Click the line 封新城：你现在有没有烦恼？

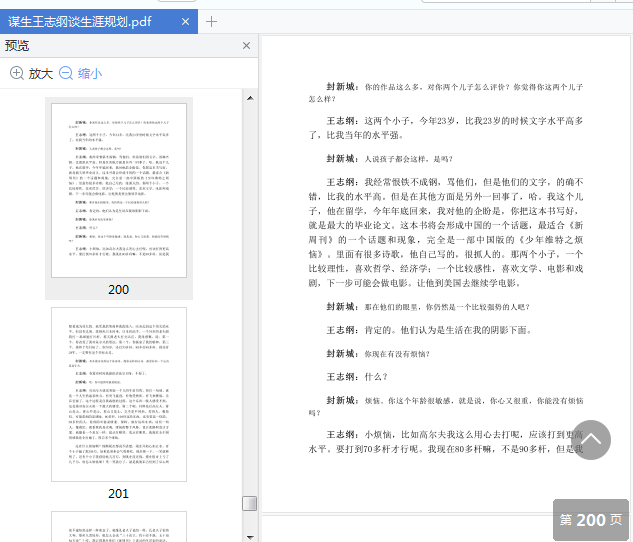pyautogui.click(x=378, y=354)
